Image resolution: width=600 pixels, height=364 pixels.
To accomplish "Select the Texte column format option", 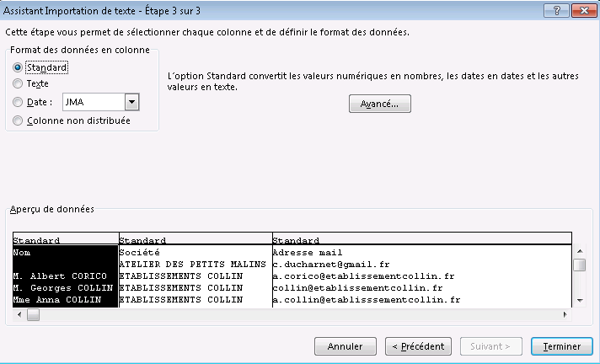I will coord(19,83).
